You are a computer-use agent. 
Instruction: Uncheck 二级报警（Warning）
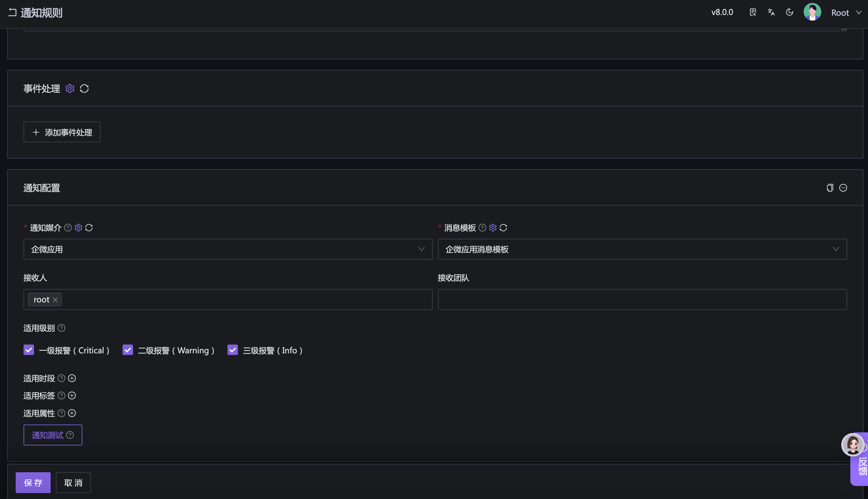pyautogui.click(x=127, y=350)
